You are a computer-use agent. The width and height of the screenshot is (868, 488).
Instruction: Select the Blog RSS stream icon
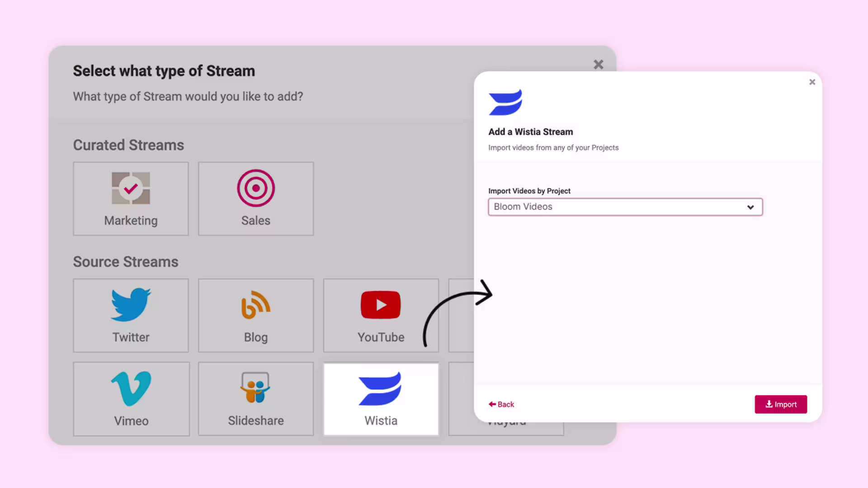point(256,305)
